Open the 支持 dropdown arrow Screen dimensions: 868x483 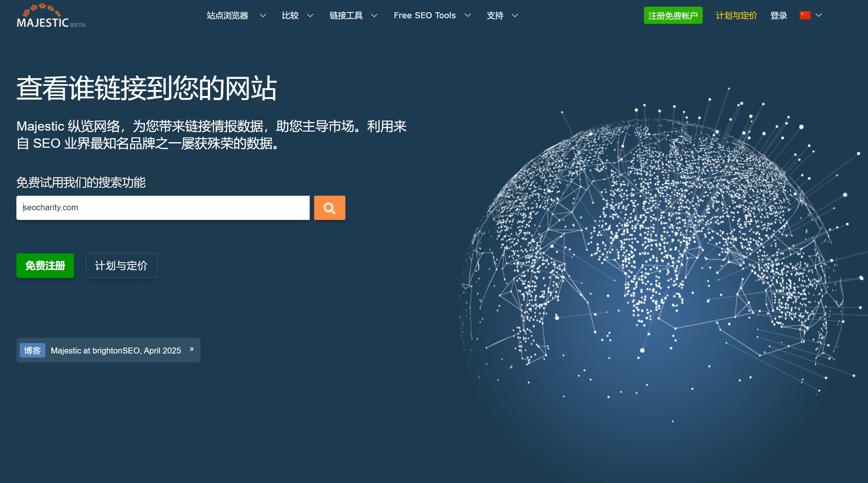(x=515, y=16)
